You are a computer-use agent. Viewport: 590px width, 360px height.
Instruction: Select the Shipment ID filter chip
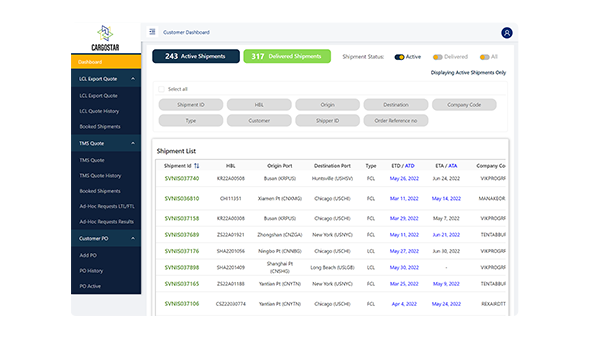[191, 105]
